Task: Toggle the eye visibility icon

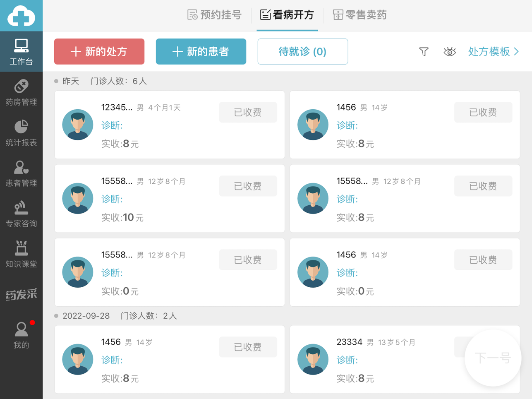Action: pos(449,52)
